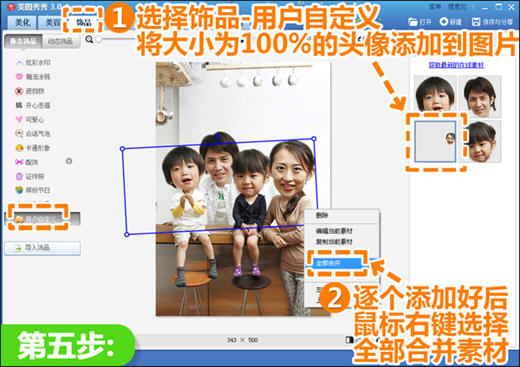The image size is (520, 367).
Task: Switch to 动态饰品 sub-tab
Action: [x=61, y=41]
